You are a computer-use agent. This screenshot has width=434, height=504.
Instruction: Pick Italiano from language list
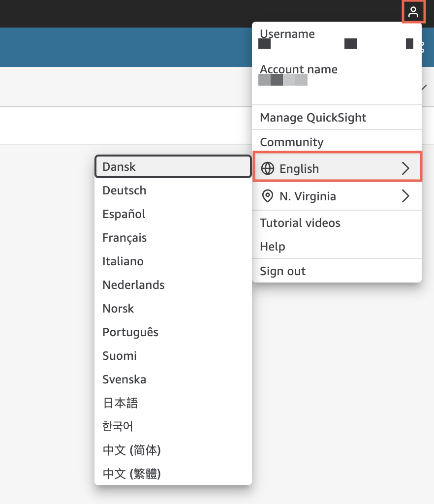coord(123,261)
